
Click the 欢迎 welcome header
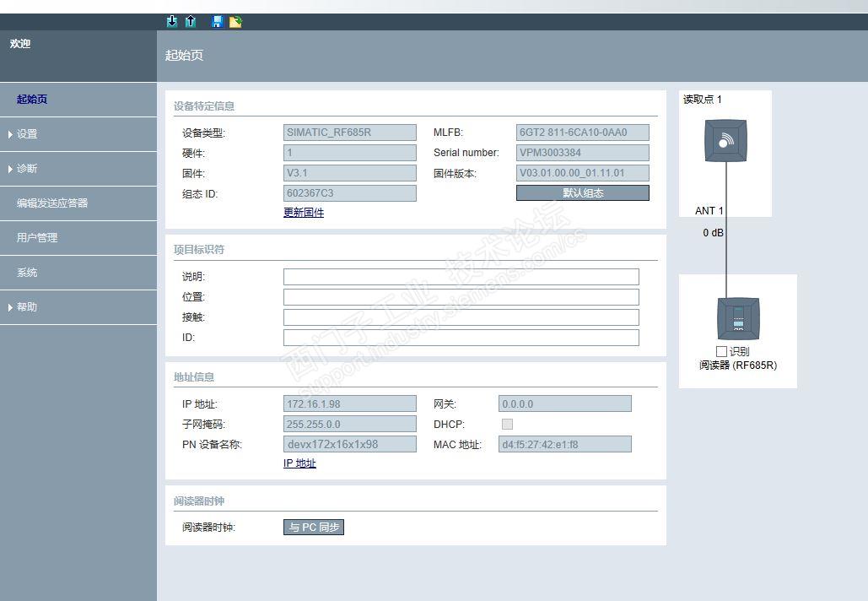pos(20,44)
